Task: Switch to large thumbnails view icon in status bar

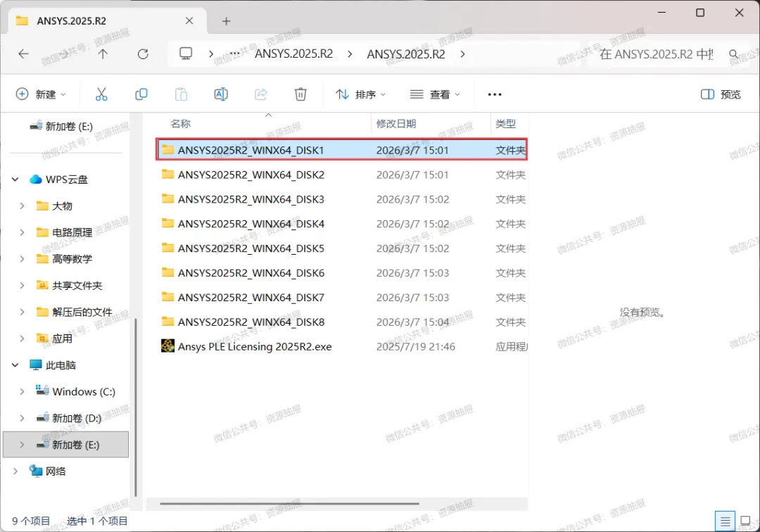Action: coord(745,521)
